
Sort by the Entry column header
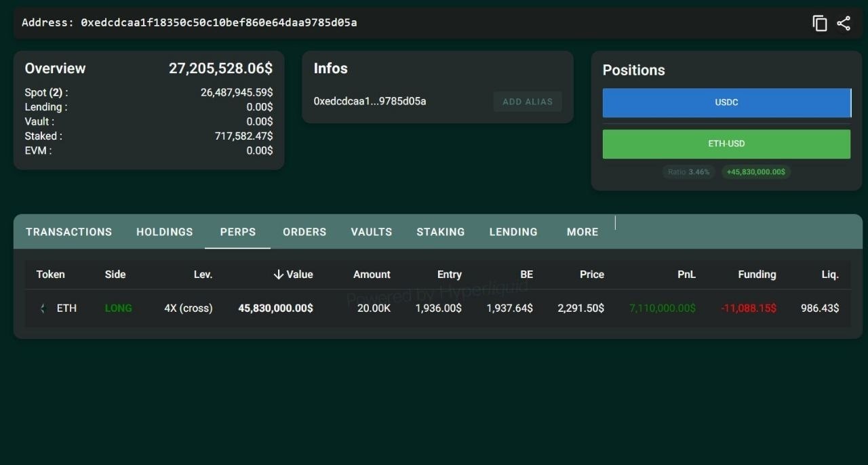[450, 275]
